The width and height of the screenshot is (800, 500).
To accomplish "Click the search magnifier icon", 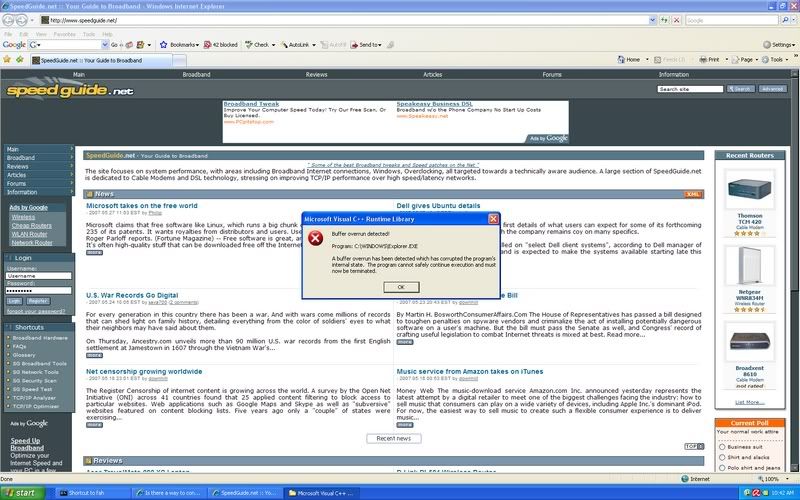I will (x=785, y=20).
